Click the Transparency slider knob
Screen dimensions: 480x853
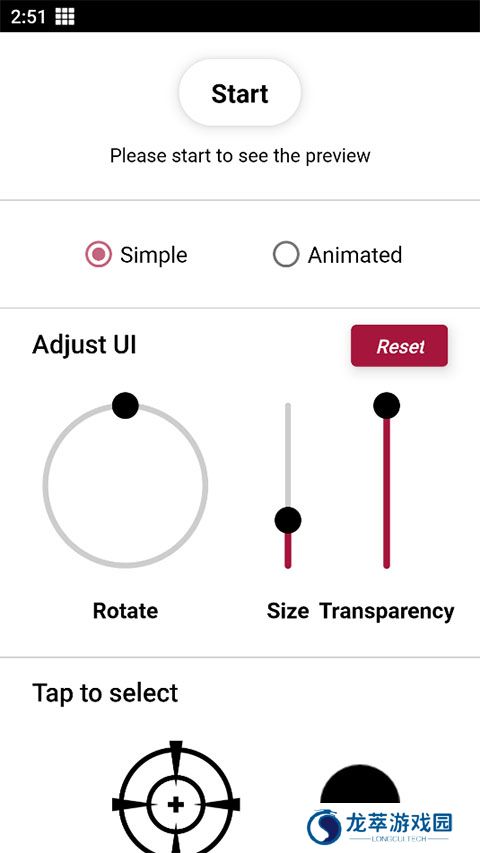pos(386,405)
